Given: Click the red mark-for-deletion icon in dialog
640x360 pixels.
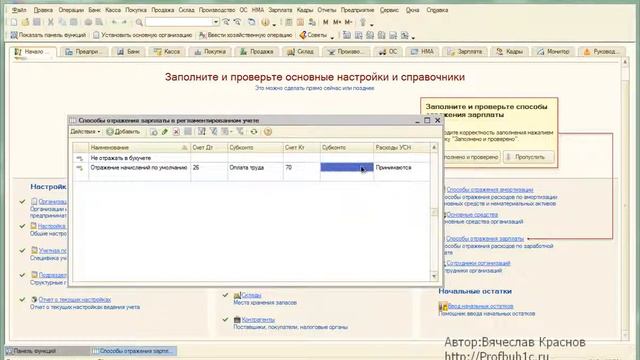Looking at the screenshot, I should pos(176,132).
